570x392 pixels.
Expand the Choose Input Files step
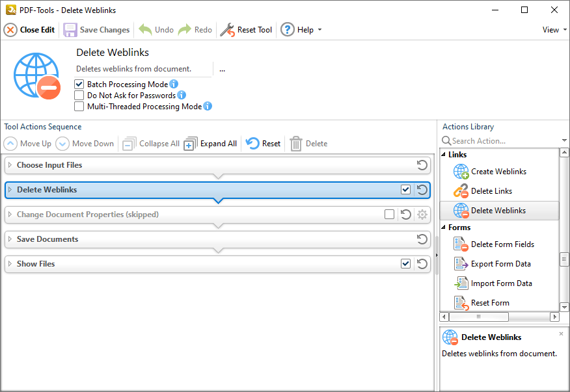click(x=10, y=165)
